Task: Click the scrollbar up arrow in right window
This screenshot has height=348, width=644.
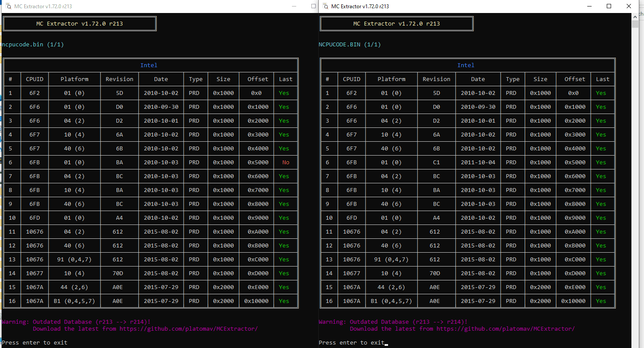Action: [x=635, y=16]
